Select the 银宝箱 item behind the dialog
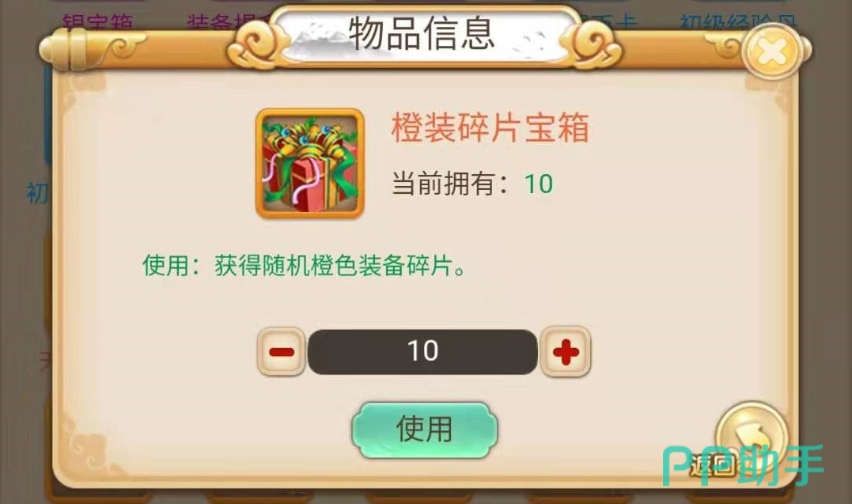852x504 pixels. click(x=98, y=21)
